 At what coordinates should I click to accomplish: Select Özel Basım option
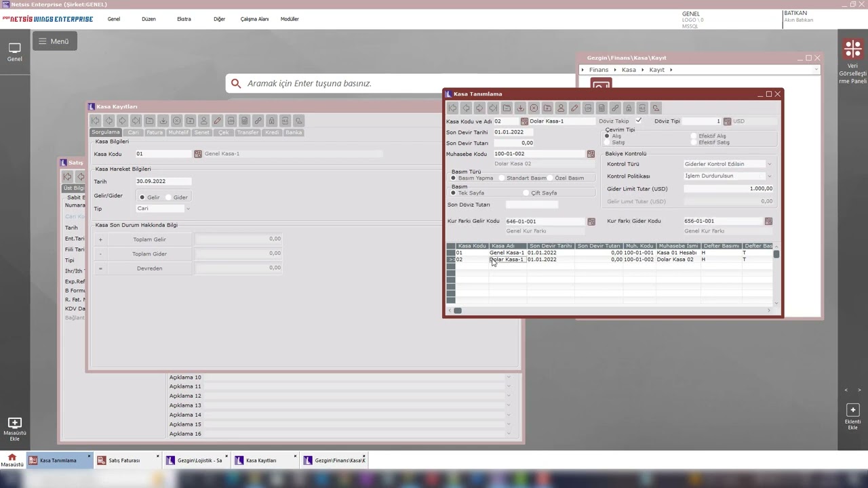pos(550,178)
